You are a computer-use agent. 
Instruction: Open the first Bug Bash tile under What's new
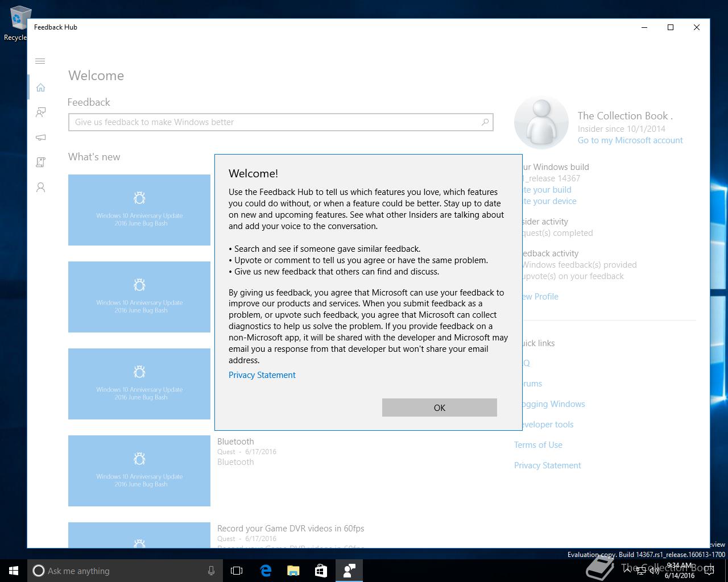coord(139,210)
